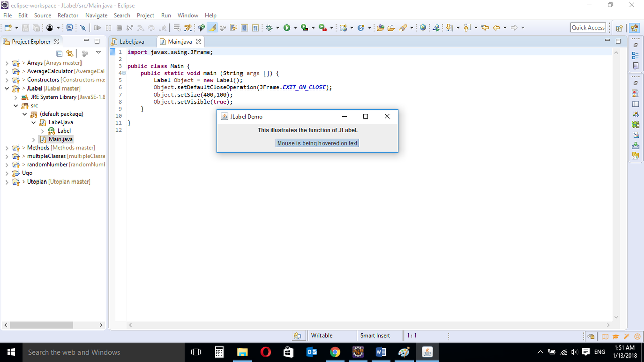Open the Refactor menu

69,15
